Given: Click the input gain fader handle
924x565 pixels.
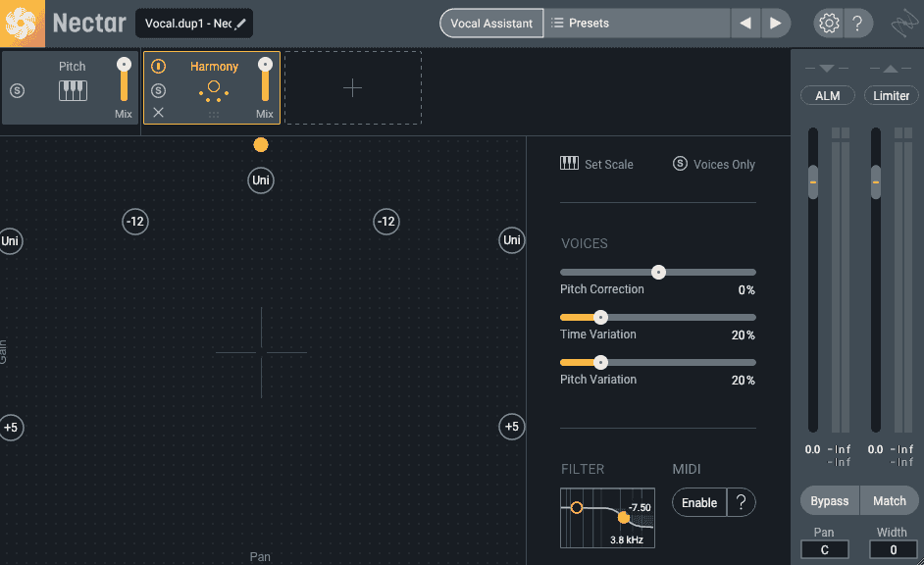Looking at the screenshot, I should coord(813,182).
